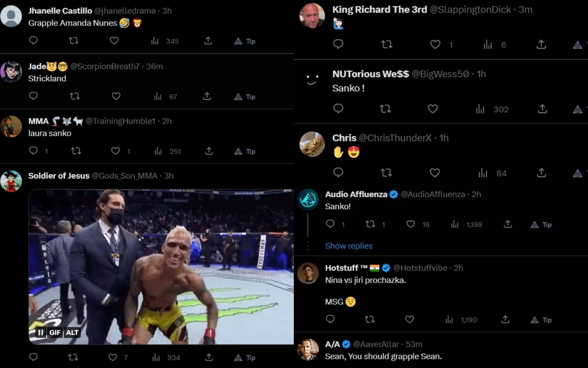Like Chris's emoji reply
This screenshot has height=368, width=588.
click(x=434, y=172)
